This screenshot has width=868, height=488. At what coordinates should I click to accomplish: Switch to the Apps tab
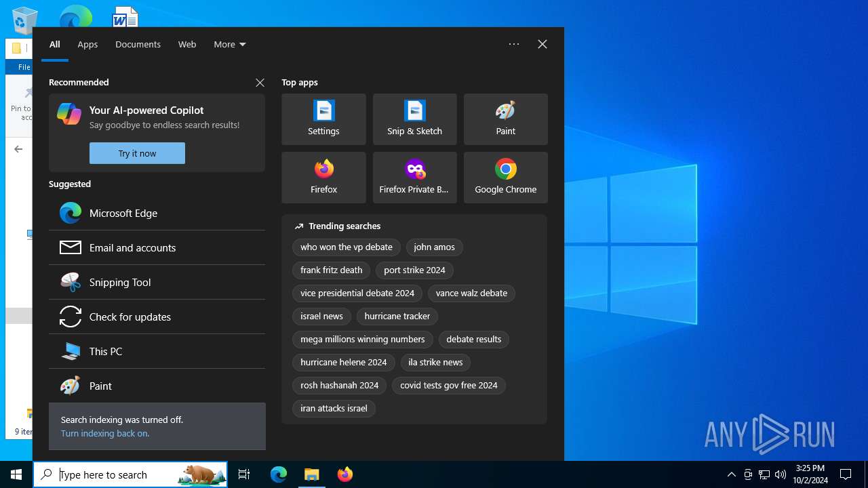pos(87,44)
